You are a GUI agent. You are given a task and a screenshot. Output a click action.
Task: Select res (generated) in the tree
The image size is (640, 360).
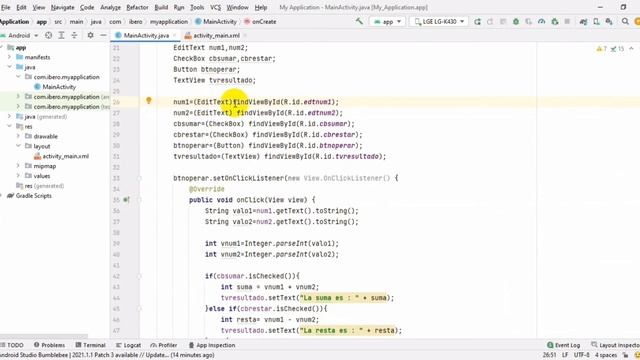point(40,186)
